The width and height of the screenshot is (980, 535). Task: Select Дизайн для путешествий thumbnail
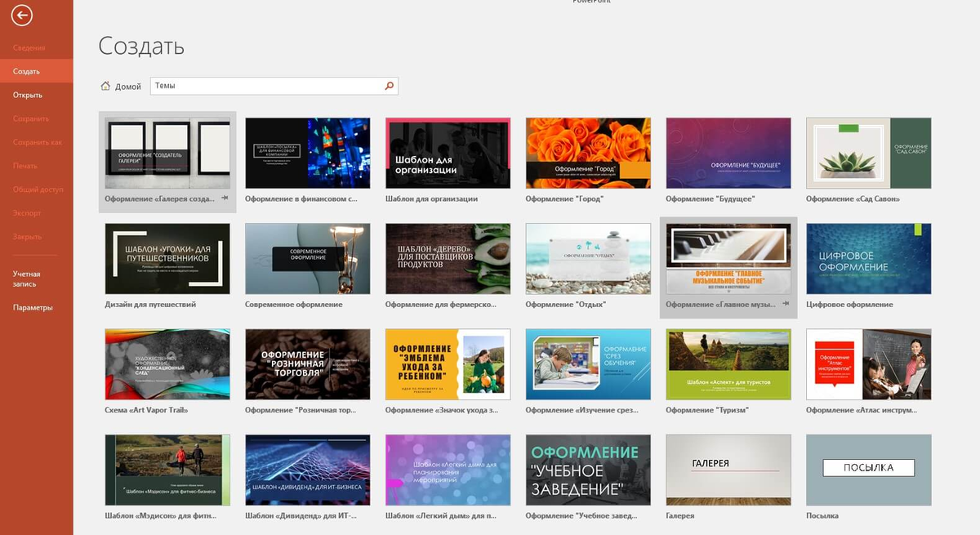click(167, 259)
